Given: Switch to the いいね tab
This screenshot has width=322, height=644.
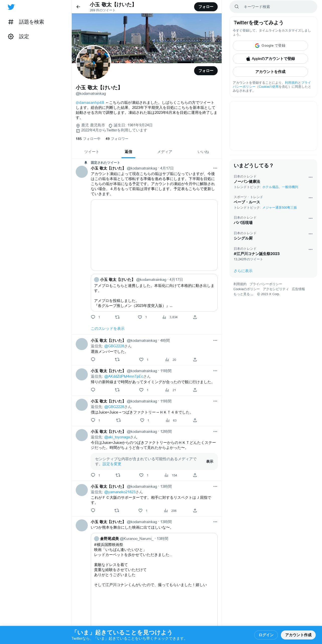Looking at the screenshot, I should [203, 152].
